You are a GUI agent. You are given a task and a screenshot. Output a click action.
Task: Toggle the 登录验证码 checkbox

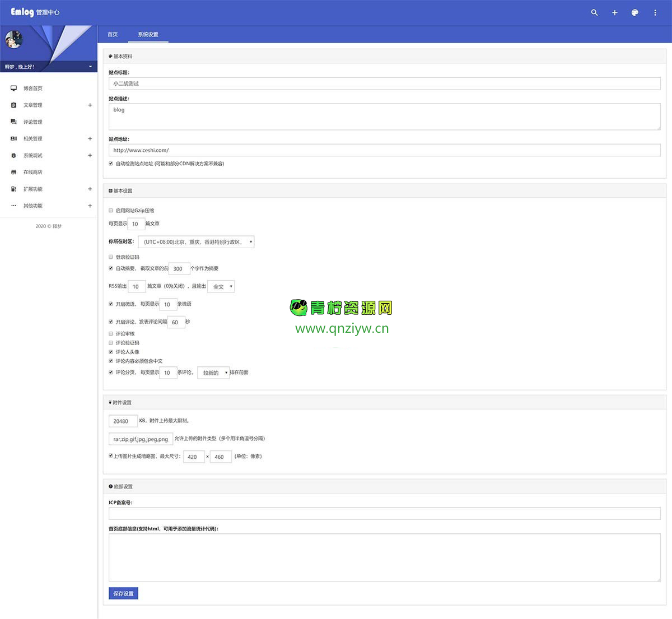[111, 257]
